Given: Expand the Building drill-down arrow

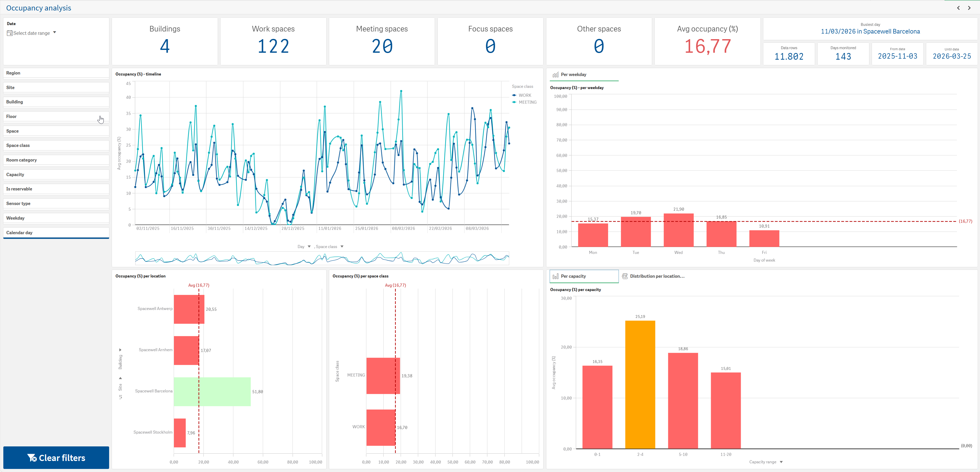Looking at the screenshot, I should [121, 350].
